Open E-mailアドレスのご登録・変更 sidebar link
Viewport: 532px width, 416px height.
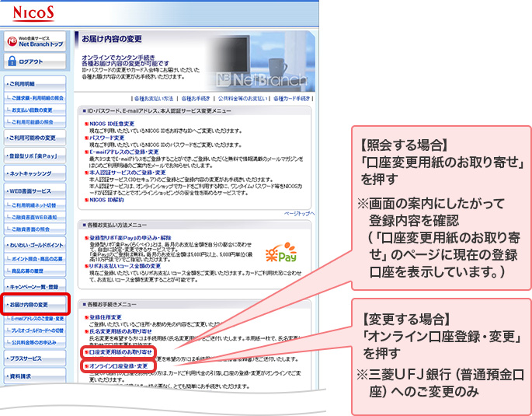coord(35,319)
